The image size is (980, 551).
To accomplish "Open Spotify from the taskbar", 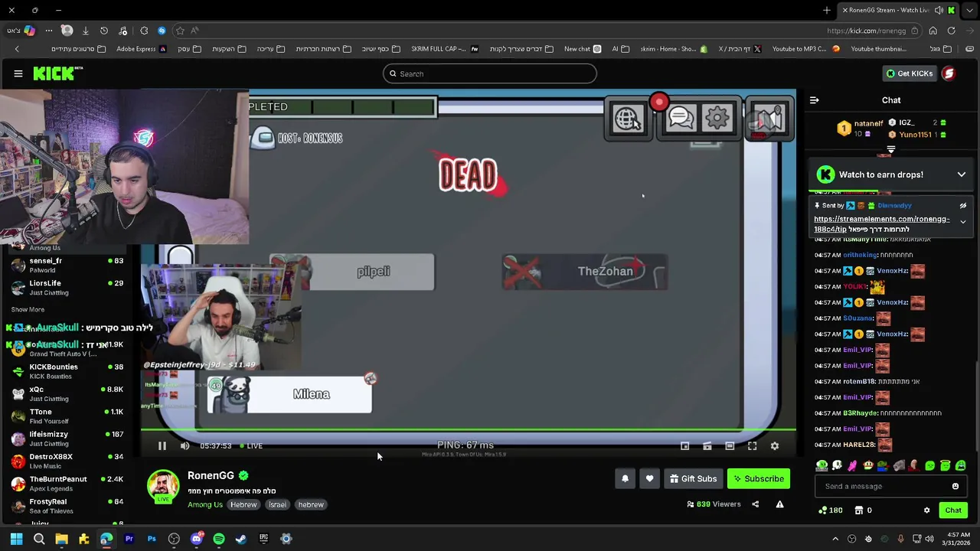I will click(x=219, y=539).
